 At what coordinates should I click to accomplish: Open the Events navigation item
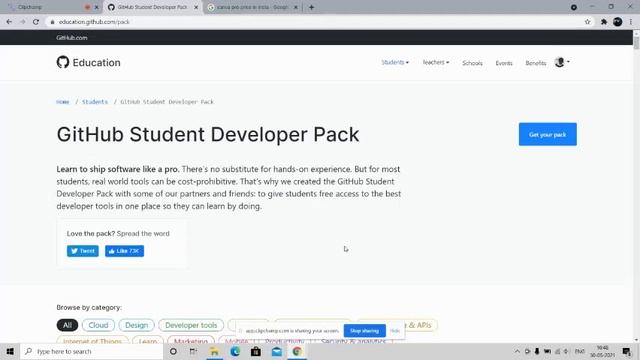504,63
